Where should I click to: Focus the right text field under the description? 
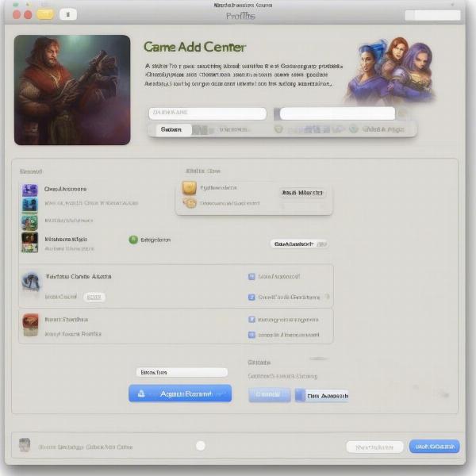pyautogui.click(x=337, y=113)
